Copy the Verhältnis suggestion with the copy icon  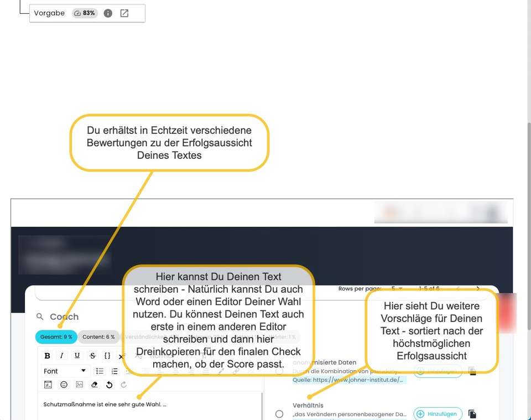coord(472,414)
